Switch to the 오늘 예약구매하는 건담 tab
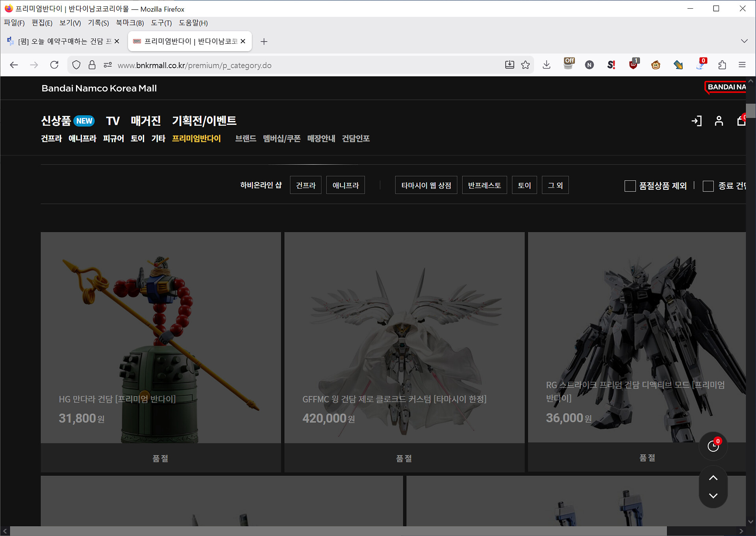Screen dimensions: 756x536 pyautogui.click(x=63, y=41)
